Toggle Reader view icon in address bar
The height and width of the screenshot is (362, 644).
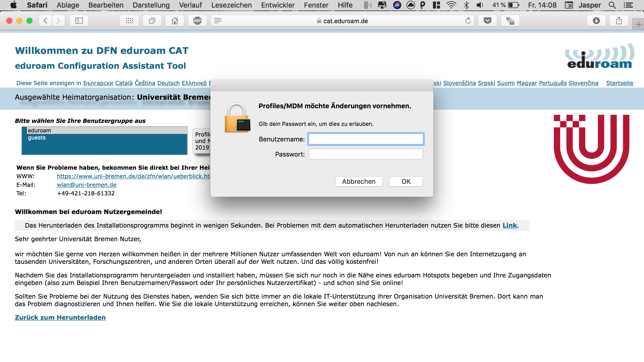tap(218, 21)
